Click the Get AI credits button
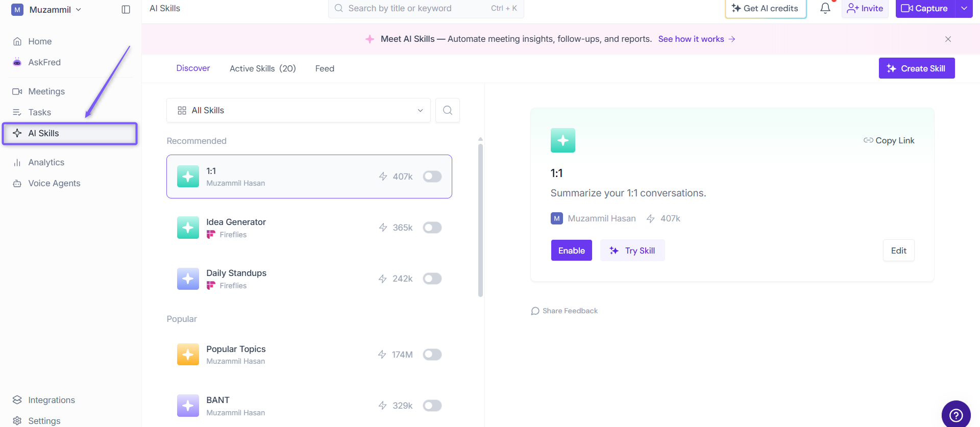This screenshot has width=980, height=427. coord(766,8)
